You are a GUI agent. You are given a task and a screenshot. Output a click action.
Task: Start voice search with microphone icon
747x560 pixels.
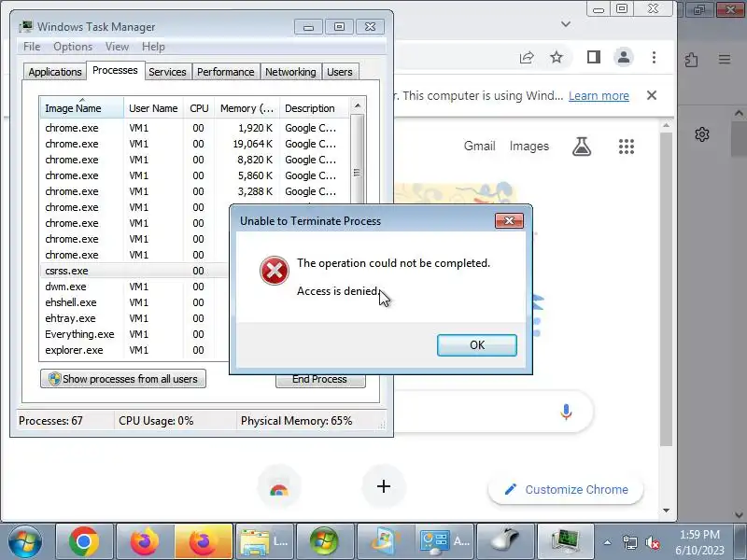(566, 412)
